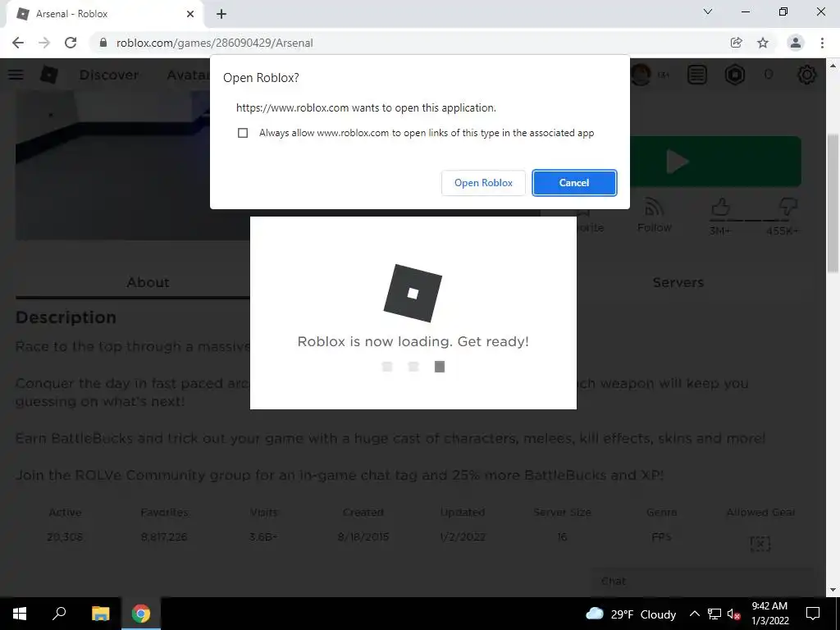Close the Arsenal - Roblox tab
The height and width of the screenshot is (630, 840).
190,14
